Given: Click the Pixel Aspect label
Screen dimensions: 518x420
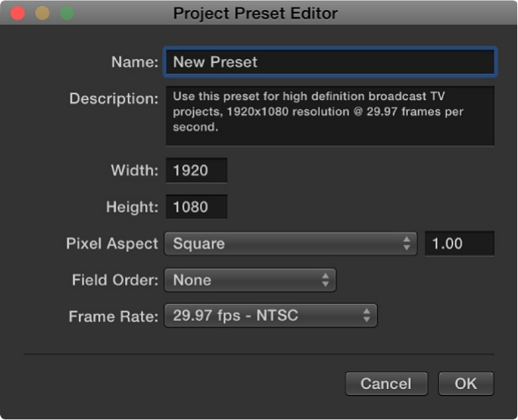Looking at the screenshot, I should pos(112,244).
